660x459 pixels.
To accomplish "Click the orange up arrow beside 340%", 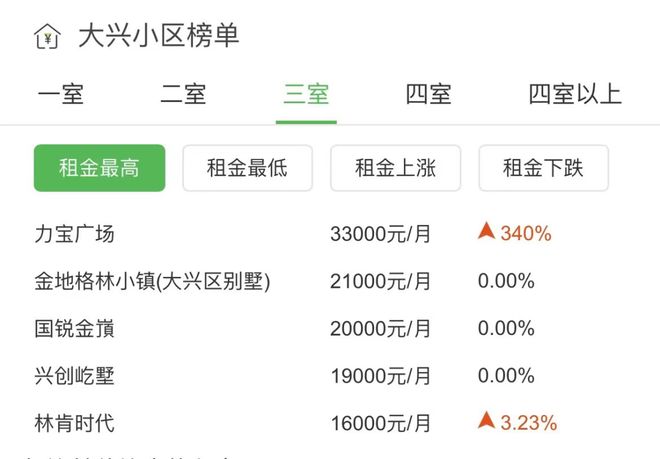I will [487, 232].
